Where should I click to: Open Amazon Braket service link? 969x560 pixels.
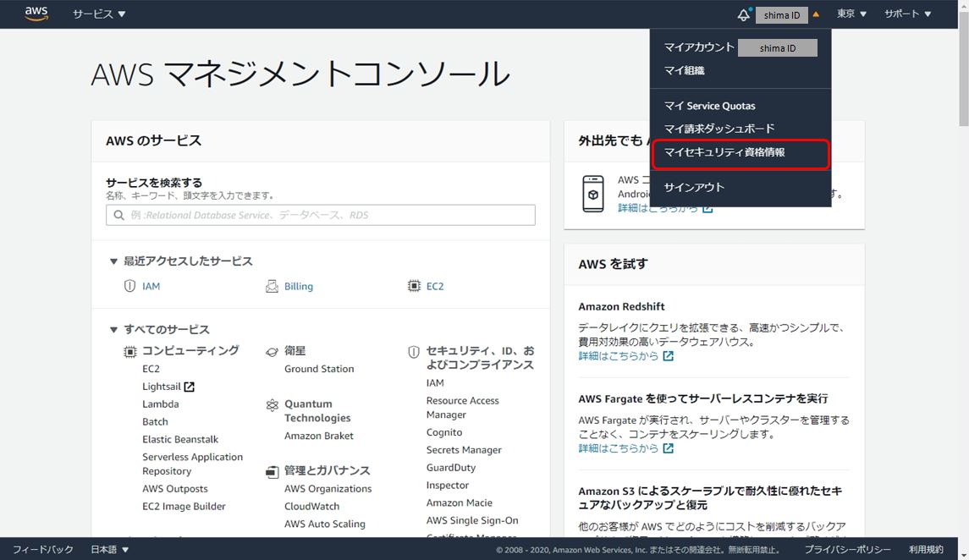pyautogui.click(x=319, y=436)
